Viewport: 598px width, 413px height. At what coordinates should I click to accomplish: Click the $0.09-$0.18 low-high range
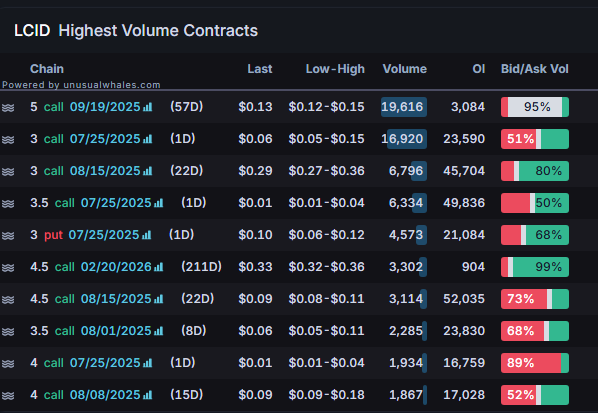coord(326,395)
